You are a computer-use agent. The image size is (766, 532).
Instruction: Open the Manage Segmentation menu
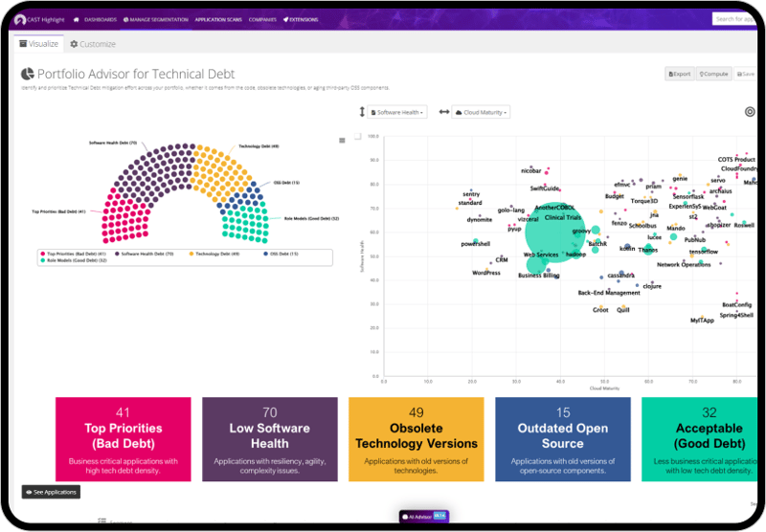tap(154, 19)
